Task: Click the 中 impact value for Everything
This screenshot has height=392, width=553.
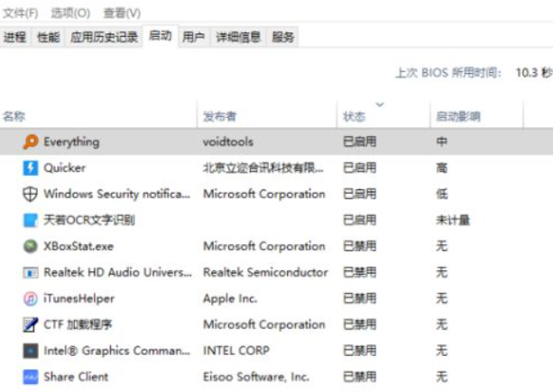Action: click(x=442, y=142)
